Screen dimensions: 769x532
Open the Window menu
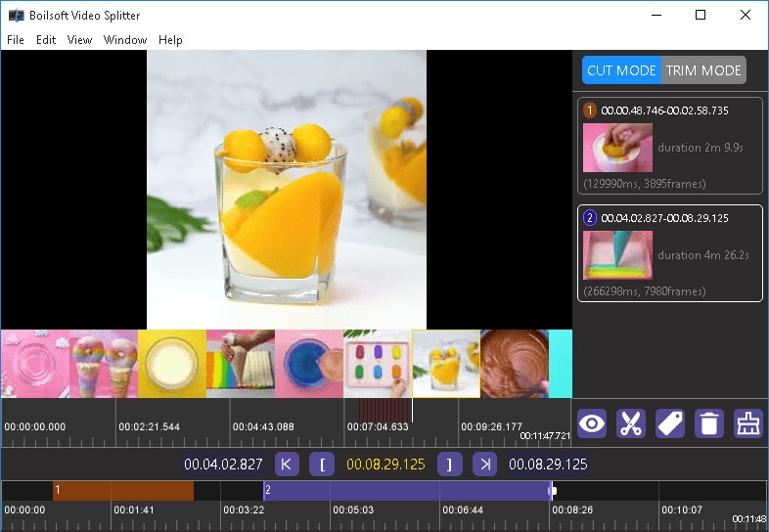coord(125,40)
